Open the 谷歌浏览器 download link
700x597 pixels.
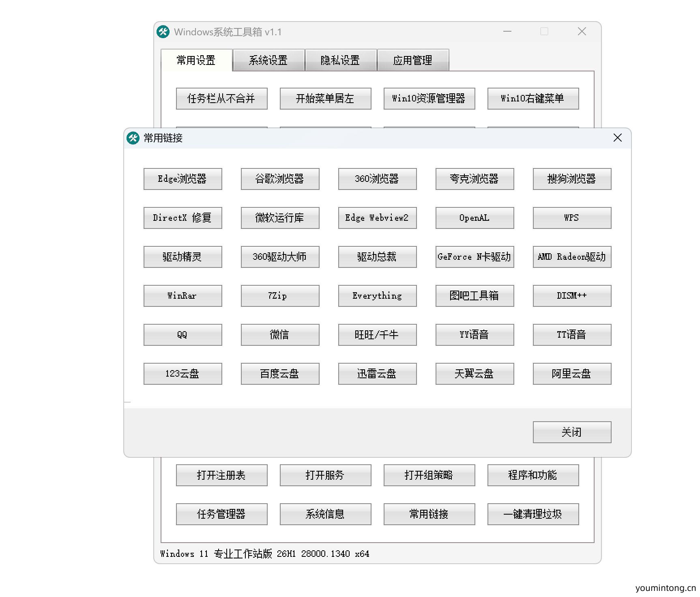click(x=280, y=179)
